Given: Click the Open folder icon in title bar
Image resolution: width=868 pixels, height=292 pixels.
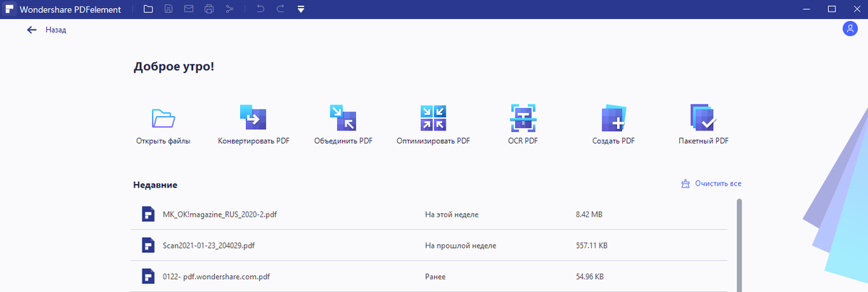Looking at the screenshot, I should click(x=148, y=9).
